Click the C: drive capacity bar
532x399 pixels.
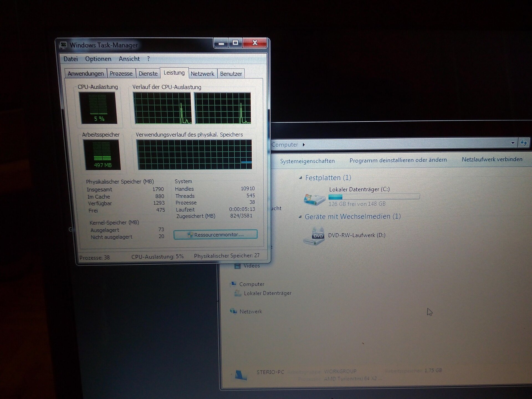374,197
